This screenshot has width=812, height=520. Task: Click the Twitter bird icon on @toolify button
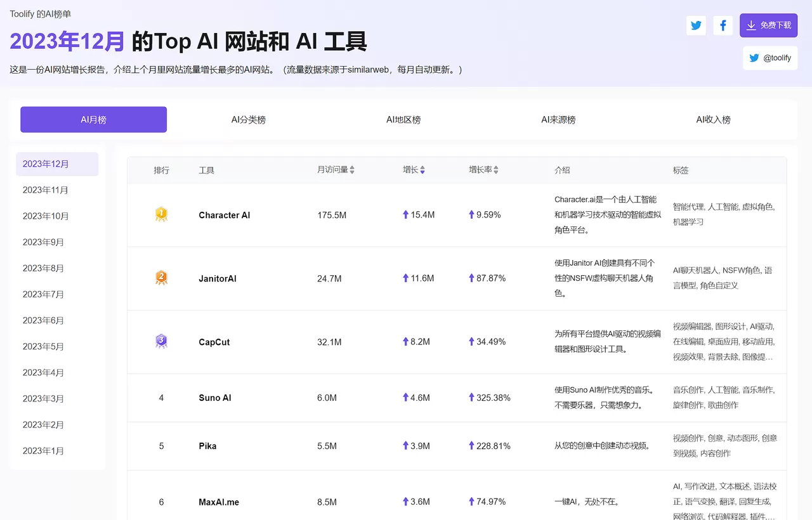pos(754,57)
